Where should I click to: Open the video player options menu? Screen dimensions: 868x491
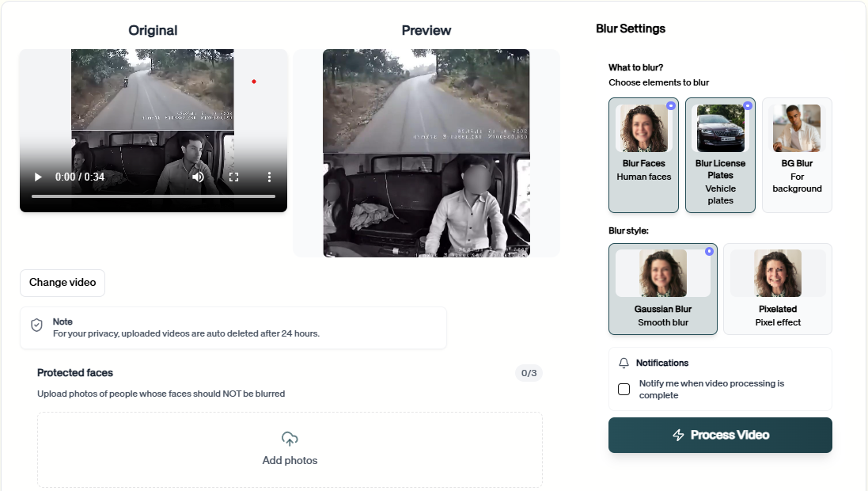pos(269,177)
